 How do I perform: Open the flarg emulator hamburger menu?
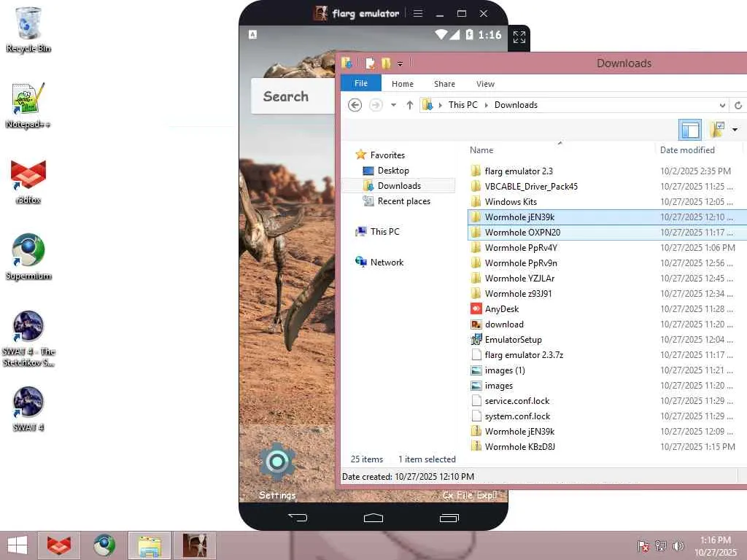pyautogui.click(x=418, y=13)
